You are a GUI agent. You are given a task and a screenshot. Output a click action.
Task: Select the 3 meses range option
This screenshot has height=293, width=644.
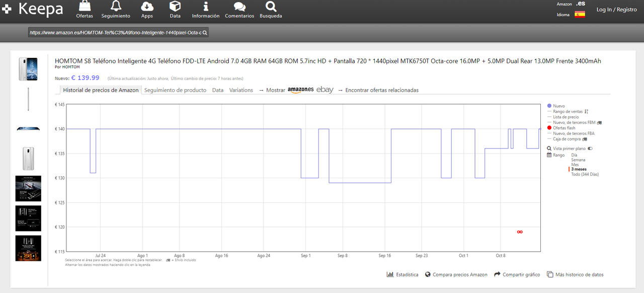(579, 170)
